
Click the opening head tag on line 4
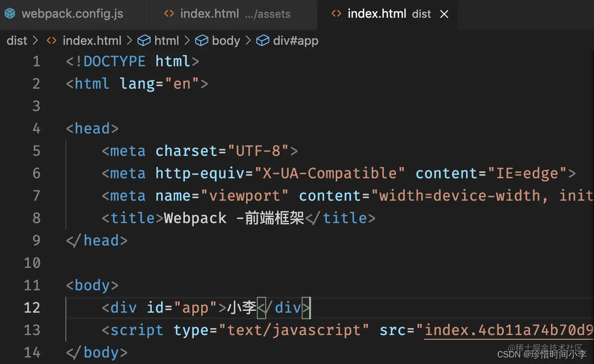92,129
